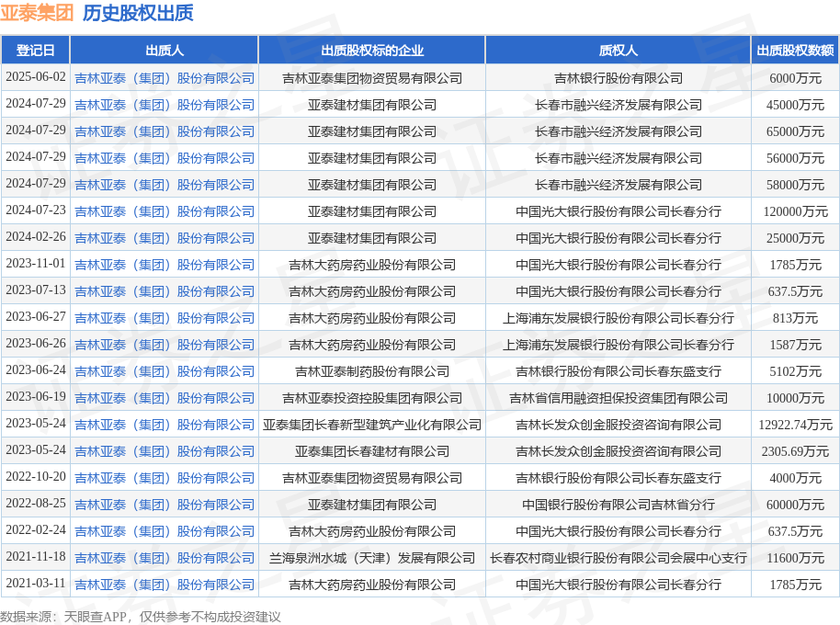Screen dimensions: 840x625
Task: Click the pledgee cell in the 813万元 row
Action: (619, 318)
